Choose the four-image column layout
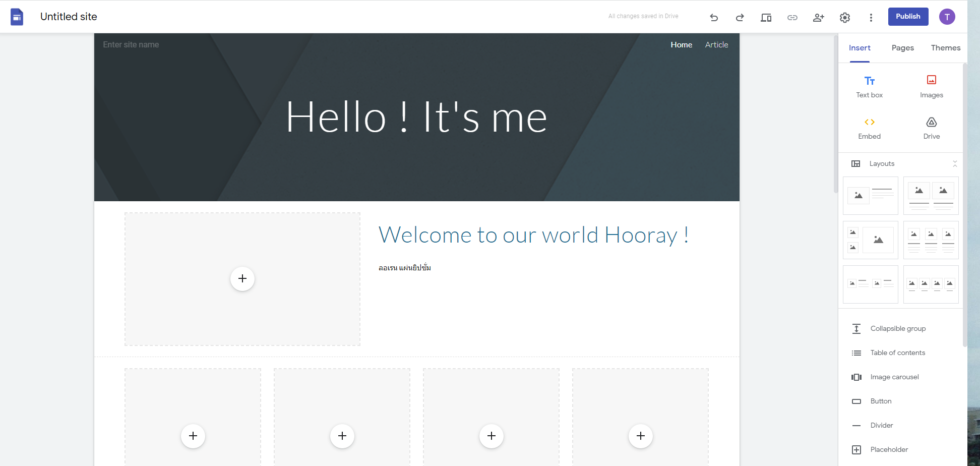Viewport: 980px width, 466px height. pos(931,284)
